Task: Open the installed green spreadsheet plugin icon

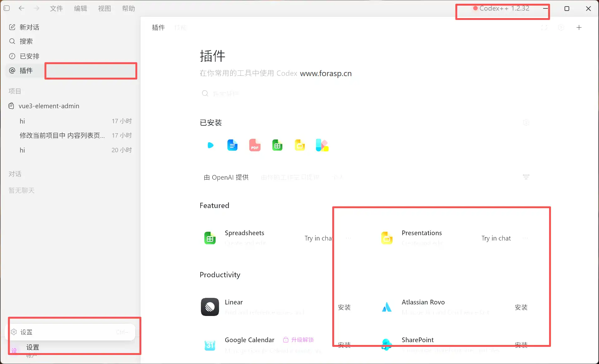Action: click(x=277, y=145)
